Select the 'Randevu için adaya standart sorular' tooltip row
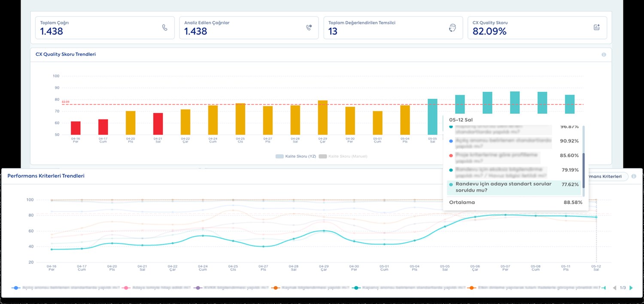 coord(514,187)
